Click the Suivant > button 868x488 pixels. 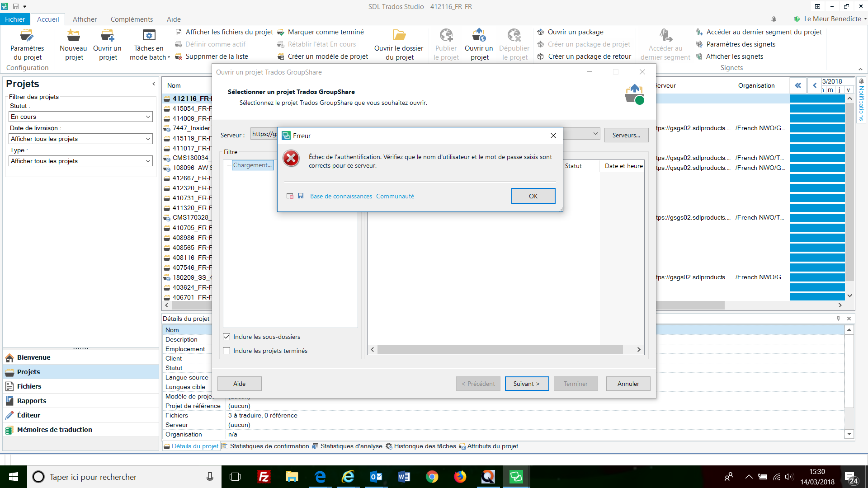click(x=527, y=384)
